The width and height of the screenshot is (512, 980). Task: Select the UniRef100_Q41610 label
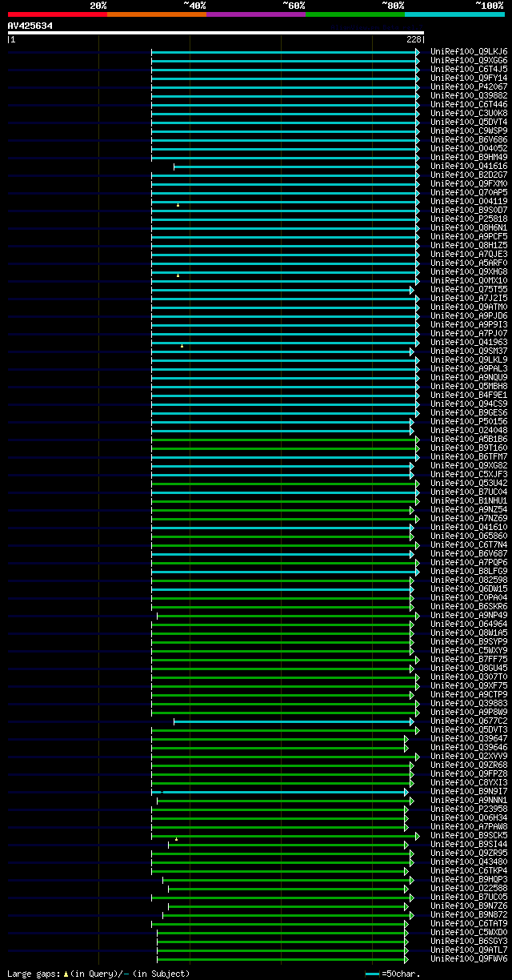click(x=469, y=527)
